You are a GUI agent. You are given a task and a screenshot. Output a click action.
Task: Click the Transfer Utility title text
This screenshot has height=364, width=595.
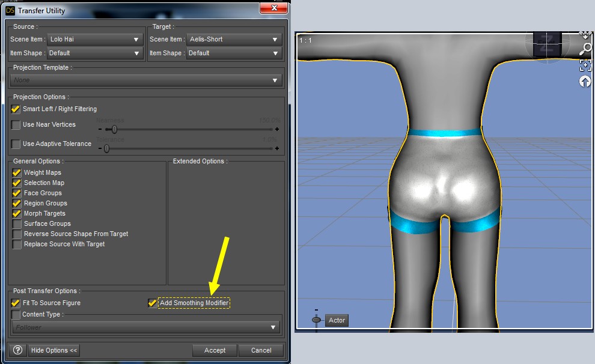tap(41, 11)
